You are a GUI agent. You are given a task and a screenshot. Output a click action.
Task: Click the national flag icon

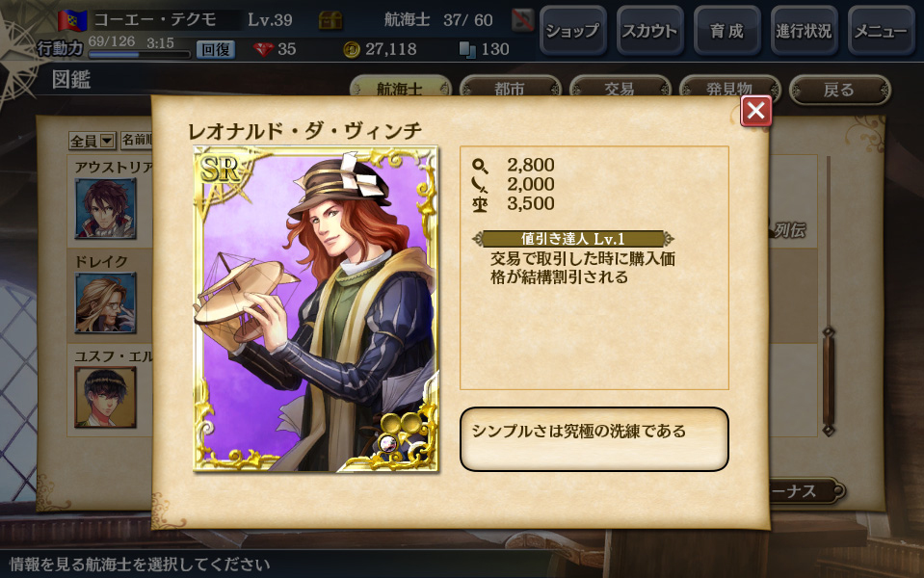coord(72,20)
